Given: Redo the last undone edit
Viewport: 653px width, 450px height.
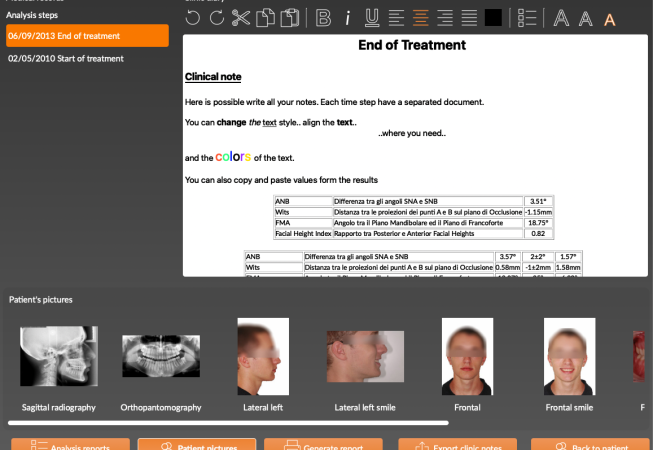Looking at the screenshot, I should 217,18.
